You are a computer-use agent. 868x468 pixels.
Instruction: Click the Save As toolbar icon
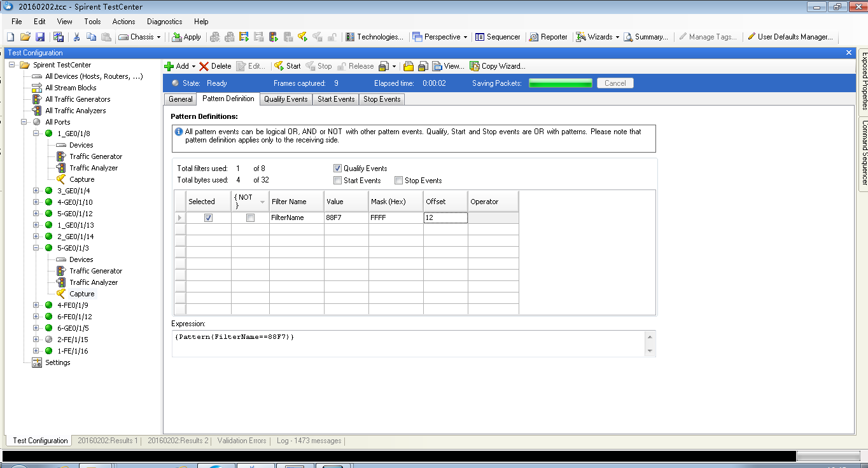pyautogui.click(x=58, y=37)
